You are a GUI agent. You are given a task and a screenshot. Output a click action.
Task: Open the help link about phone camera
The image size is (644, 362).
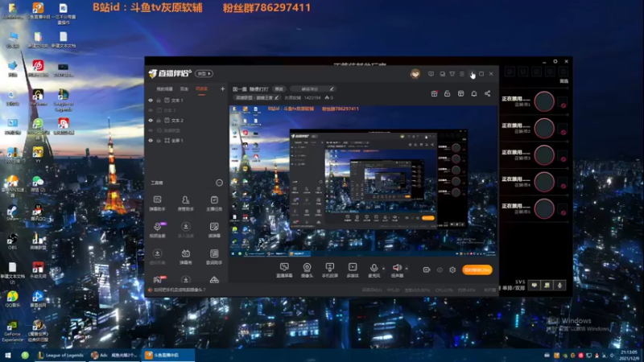pos(180,290)
